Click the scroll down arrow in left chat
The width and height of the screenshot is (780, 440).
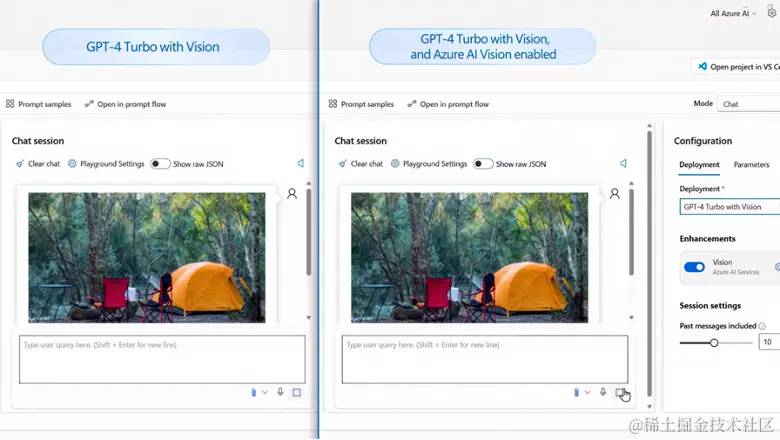click(309, 317)
